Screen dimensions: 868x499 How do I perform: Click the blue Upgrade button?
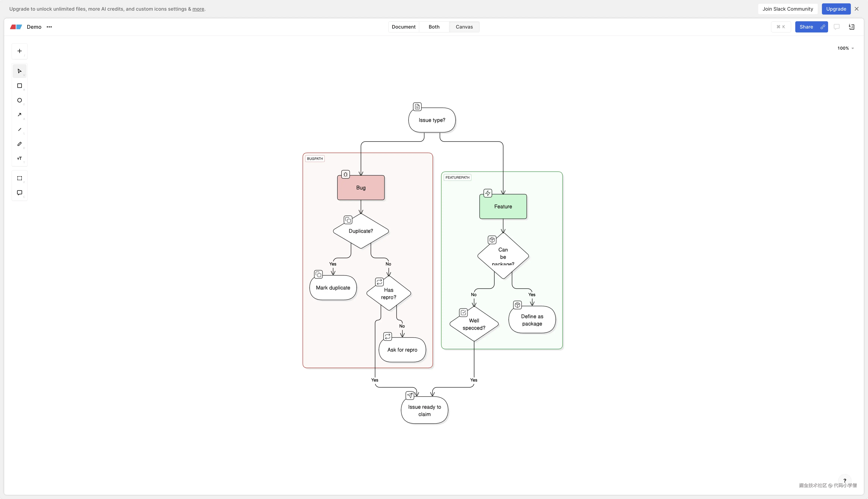[836, 9]
